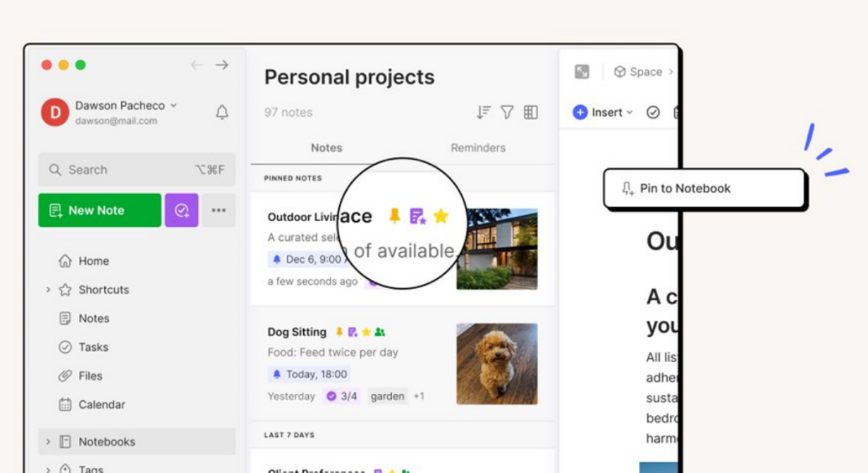Open the filter notes icon

pos(507,113)
